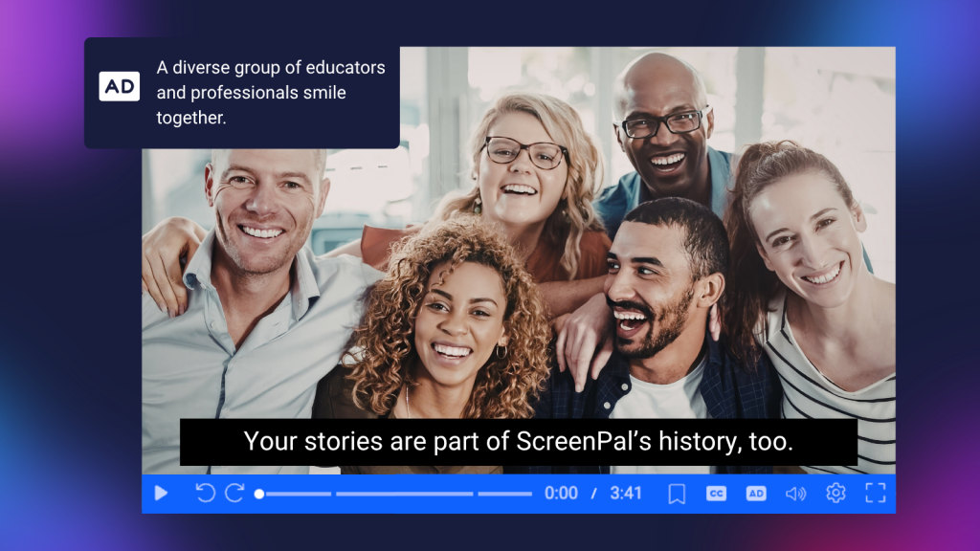Screen dimensions: 980x551
Task: Click the AD badge in the description box
Action: click(120, 86)
